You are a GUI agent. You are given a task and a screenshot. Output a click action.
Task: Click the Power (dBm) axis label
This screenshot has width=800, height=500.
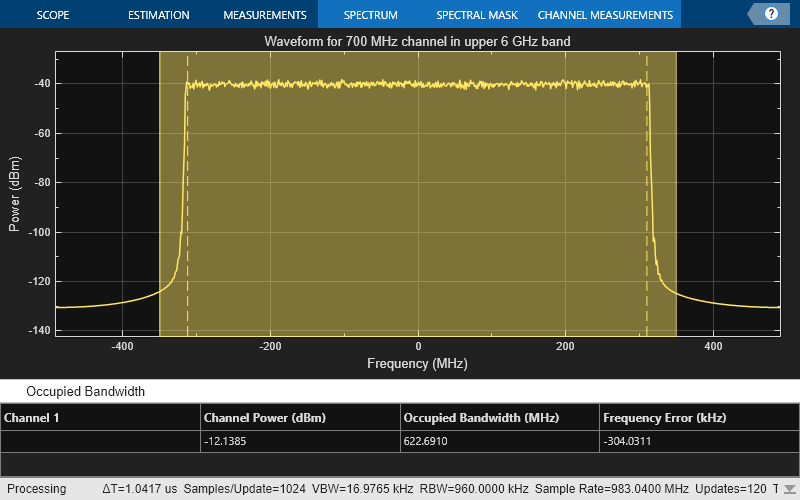[14, 194]
